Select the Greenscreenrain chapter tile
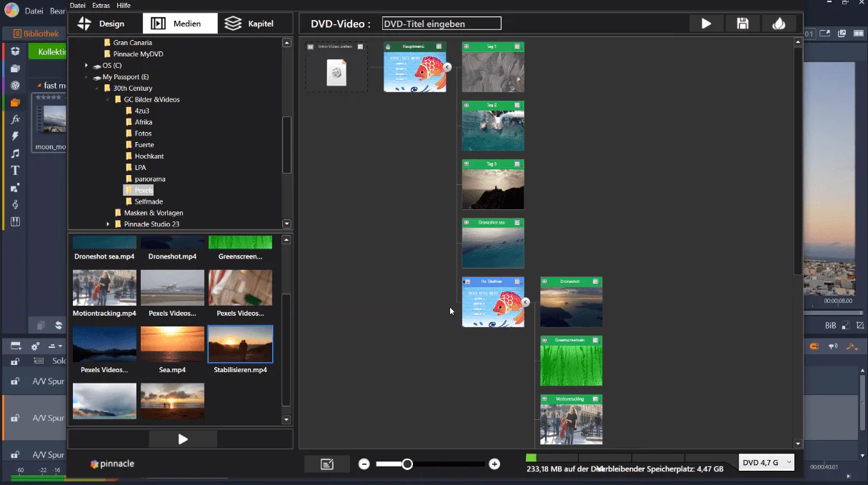 point(571,361)
